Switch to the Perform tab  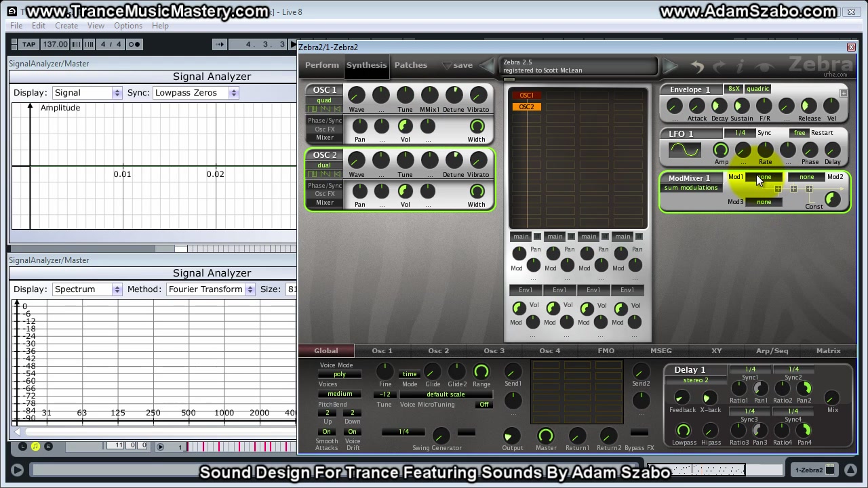pyautogui.click(x=322, y=65)
